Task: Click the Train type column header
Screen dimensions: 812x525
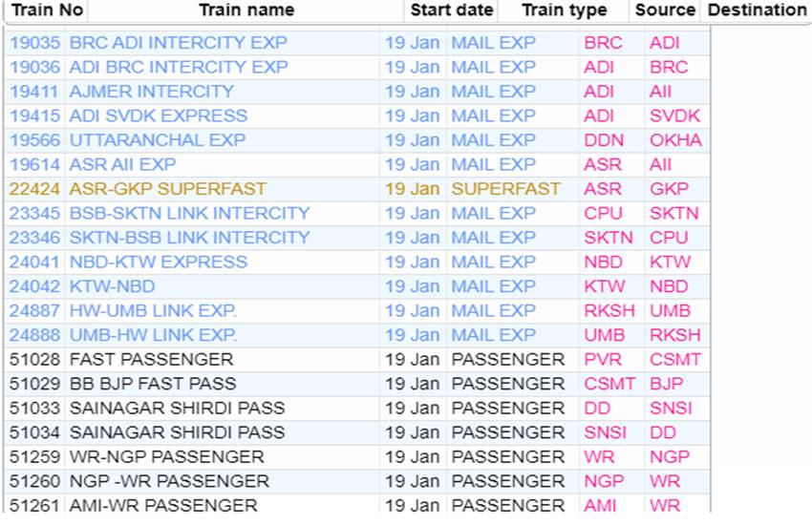Action: [x=564, y=10]
